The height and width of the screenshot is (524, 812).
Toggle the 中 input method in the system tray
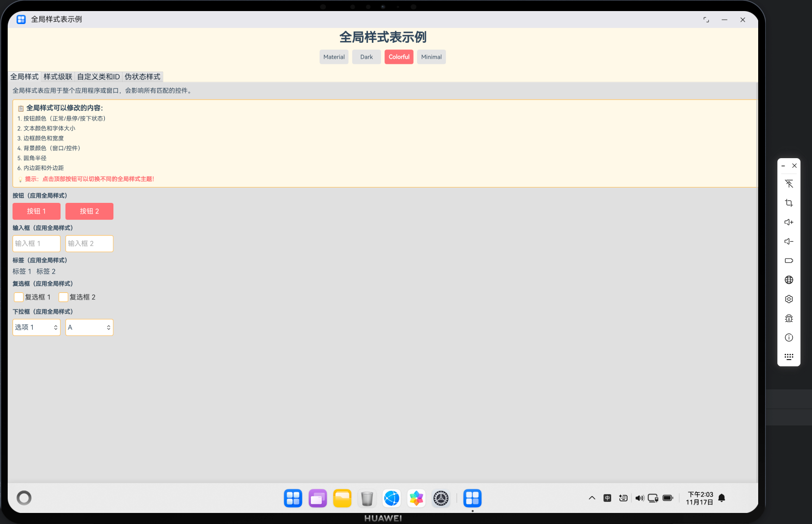coord(607,498)
